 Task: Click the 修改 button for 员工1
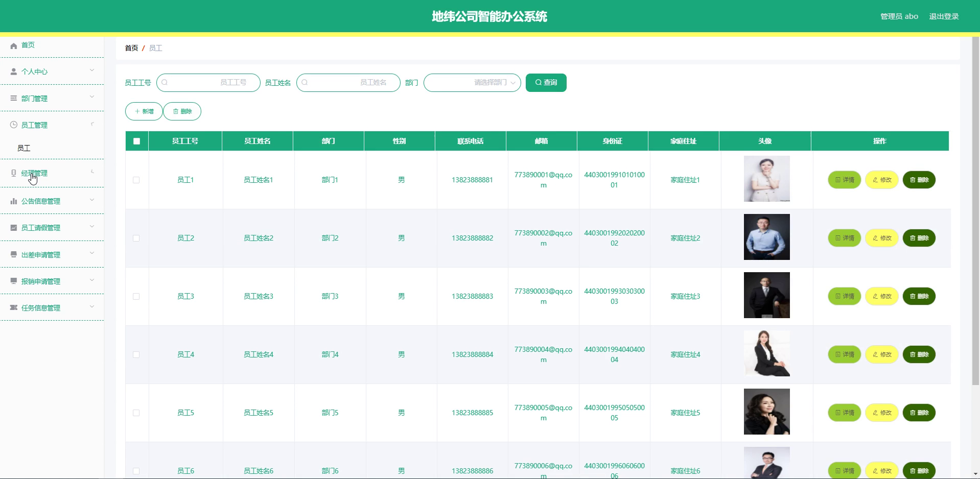[882, 180]
